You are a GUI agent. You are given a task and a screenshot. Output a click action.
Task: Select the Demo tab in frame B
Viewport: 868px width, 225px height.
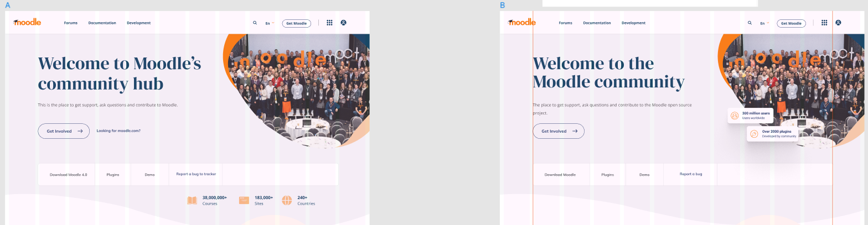644,174
